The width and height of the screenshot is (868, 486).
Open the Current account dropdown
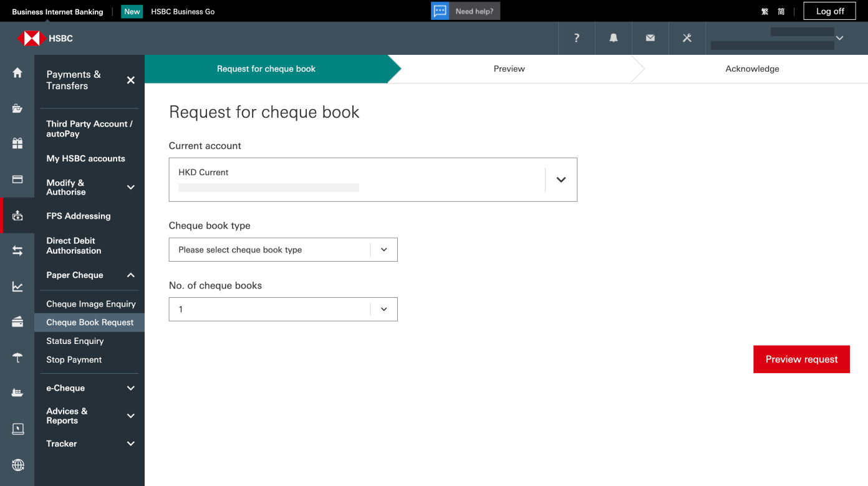(561, 179)
